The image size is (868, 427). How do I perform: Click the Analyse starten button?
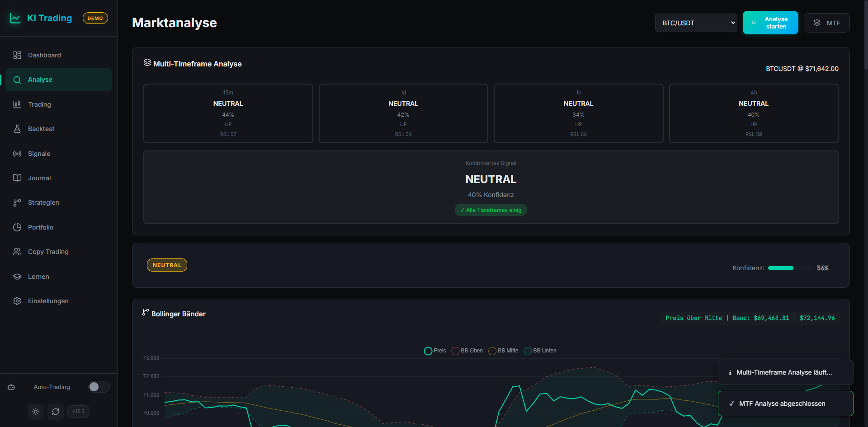pyautogui.click(x=770, y=23)
